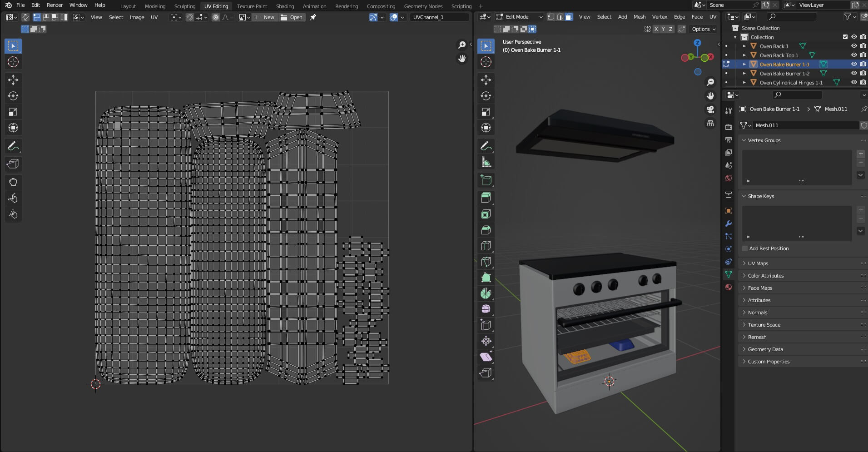The image size is (868, 452).
Task: Toggle X axis mirror in 3D viewport
Action: tap(656, 29)
